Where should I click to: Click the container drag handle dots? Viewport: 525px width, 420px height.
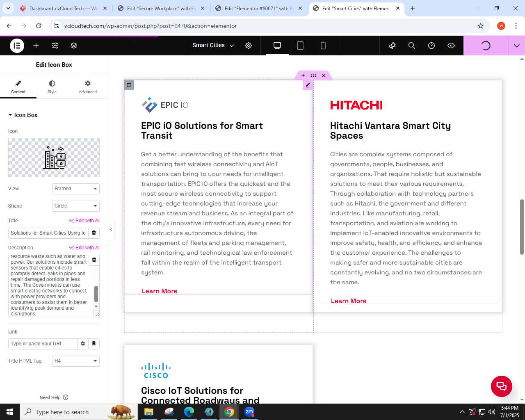(x=313, y=75)
